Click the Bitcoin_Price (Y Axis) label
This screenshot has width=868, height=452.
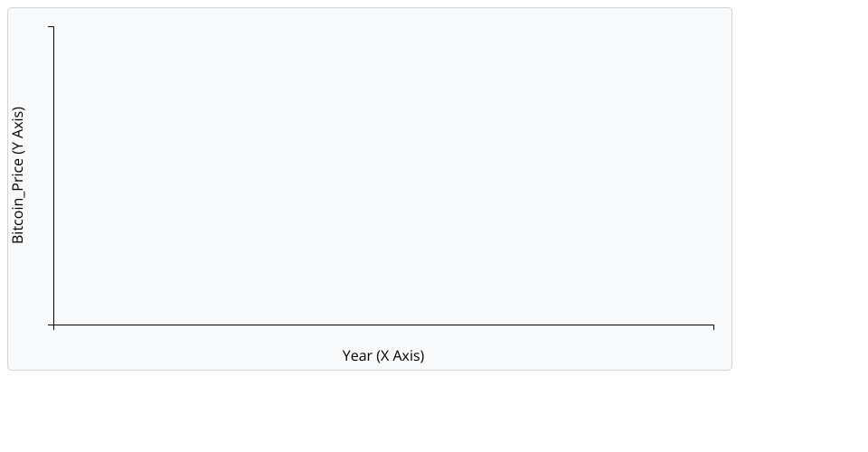click(18, 175)
